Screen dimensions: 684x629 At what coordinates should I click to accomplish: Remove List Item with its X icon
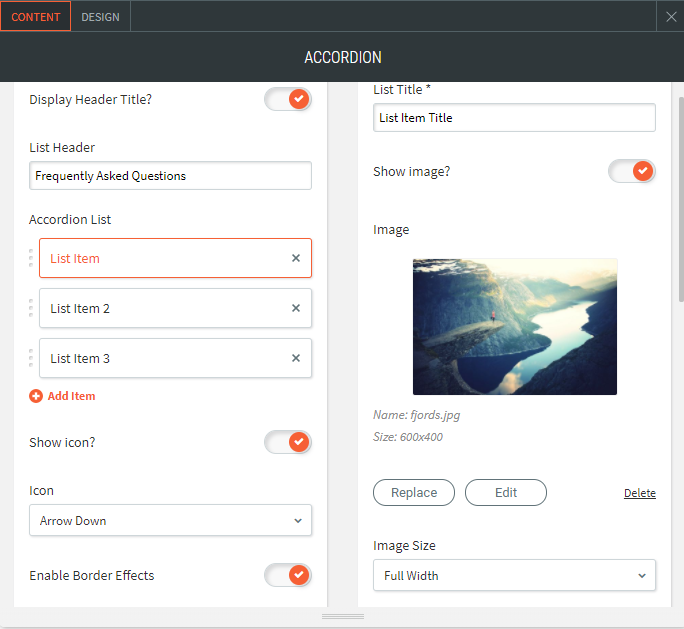[296, 258]
